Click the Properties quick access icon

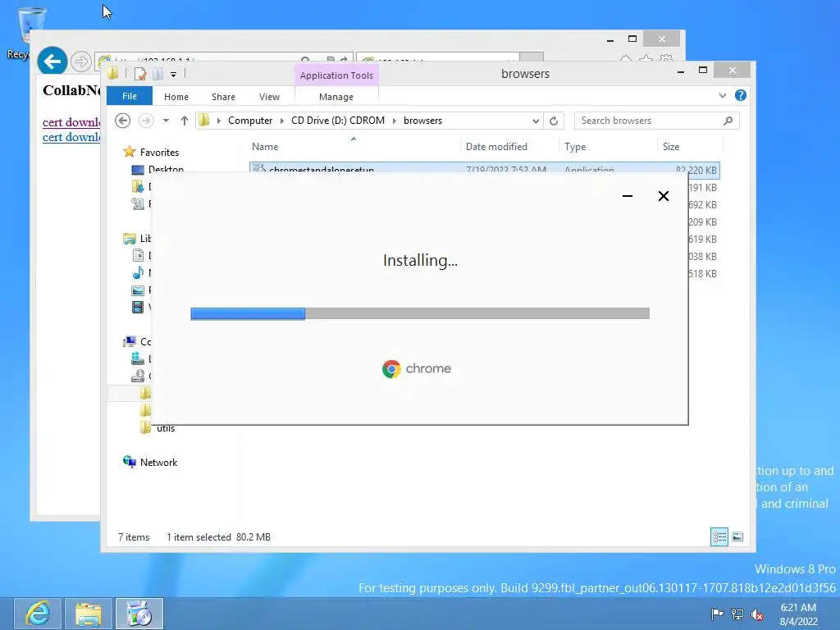(x=140, y=74)
